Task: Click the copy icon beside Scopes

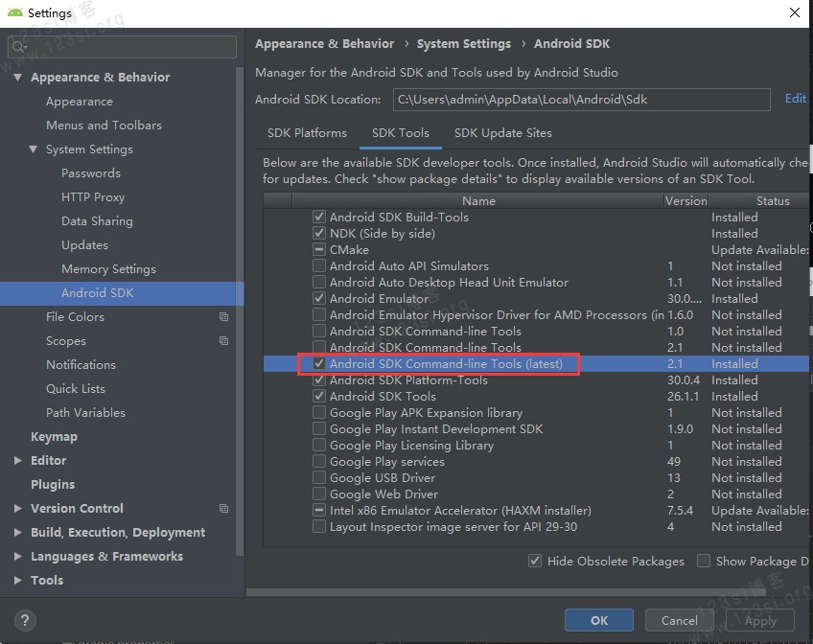Action: point(223,340)
